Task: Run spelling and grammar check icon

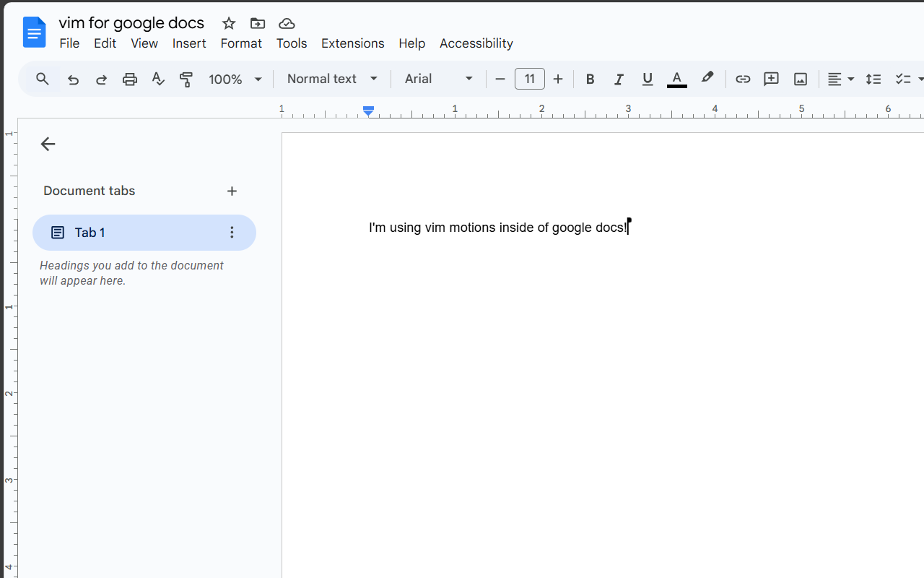Action: coord(158,79)
